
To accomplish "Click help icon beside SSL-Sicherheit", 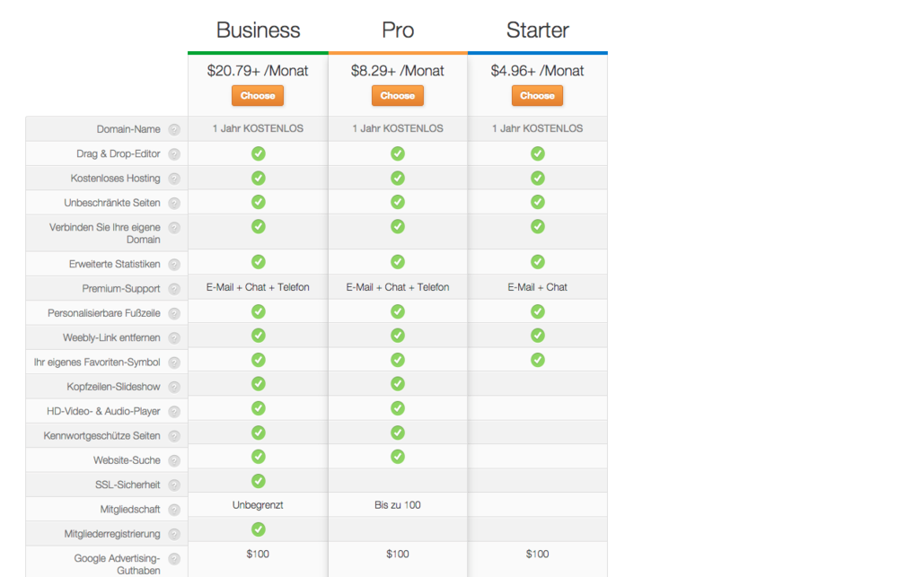I will (174, 485).
